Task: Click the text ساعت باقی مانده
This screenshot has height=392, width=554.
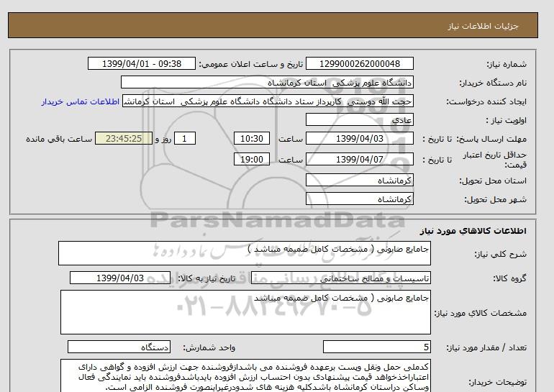Action: (x=59, y=139)
